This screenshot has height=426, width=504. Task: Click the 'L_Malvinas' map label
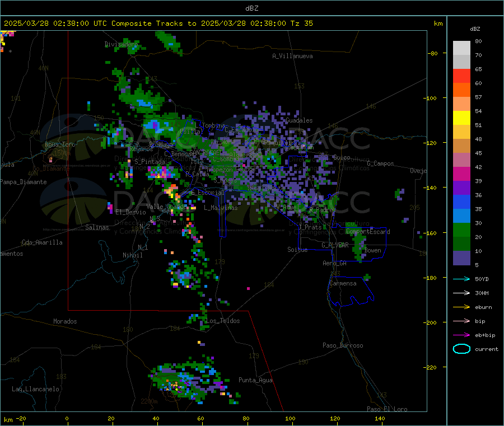coord(221,208)
